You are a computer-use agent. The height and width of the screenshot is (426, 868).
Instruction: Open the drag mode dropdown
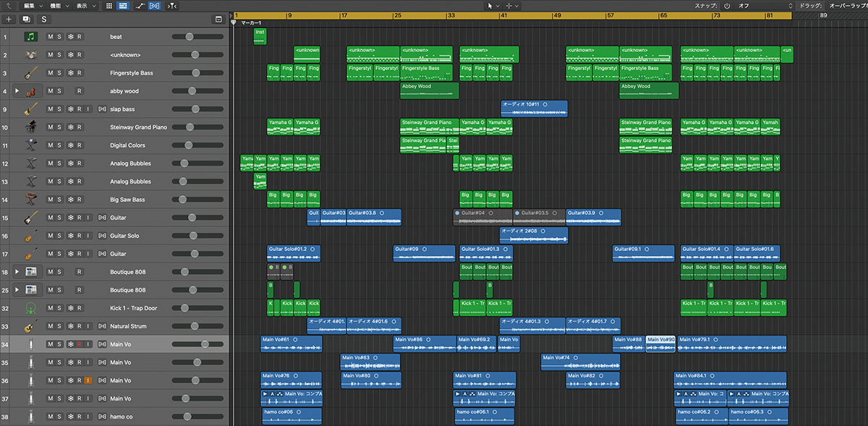(846, 5)
